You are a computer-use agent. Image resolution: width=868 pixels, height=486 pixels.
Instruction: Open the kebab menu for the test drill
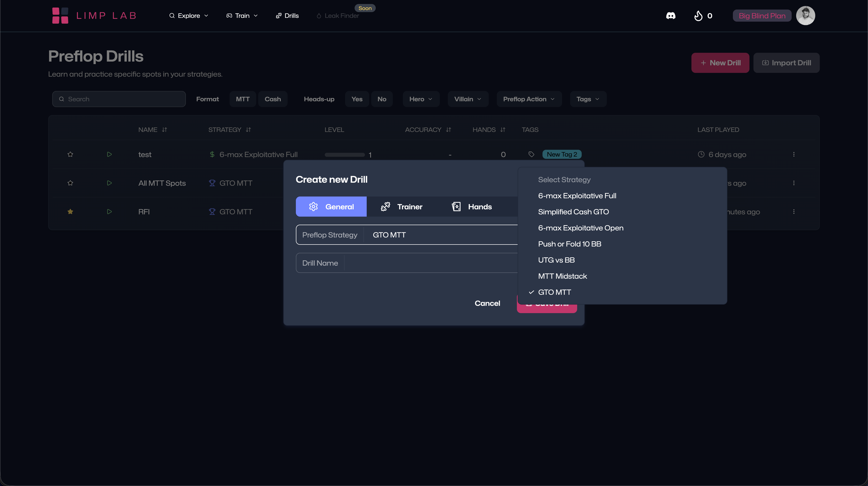tap(794, 154)
